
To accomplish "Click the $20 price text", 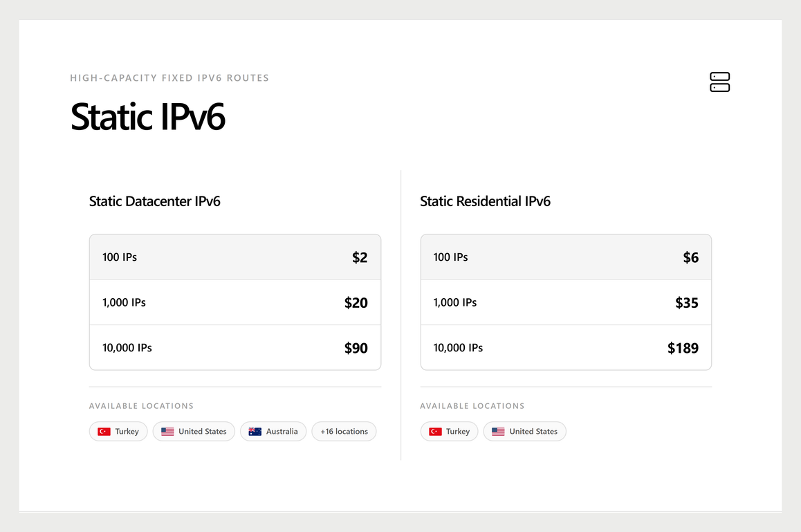I will (x=356, y=302).
